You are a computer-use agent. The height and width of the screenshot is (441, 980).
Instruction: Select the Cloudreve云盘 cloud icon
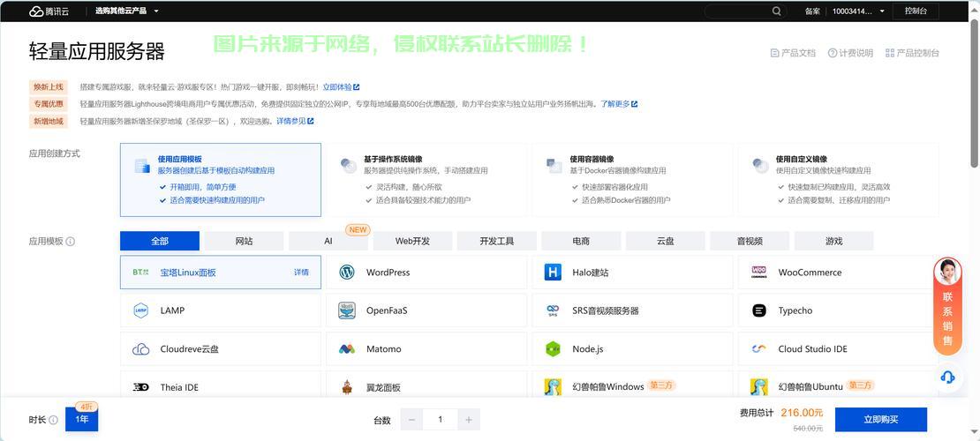tap(141, 349)
